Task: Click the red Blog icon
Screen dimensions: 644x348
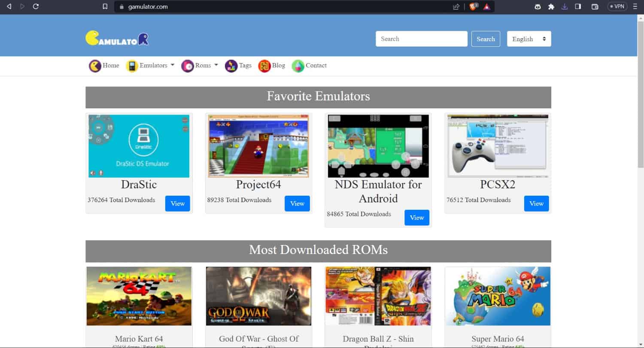Action: click(x=264, y=66)
